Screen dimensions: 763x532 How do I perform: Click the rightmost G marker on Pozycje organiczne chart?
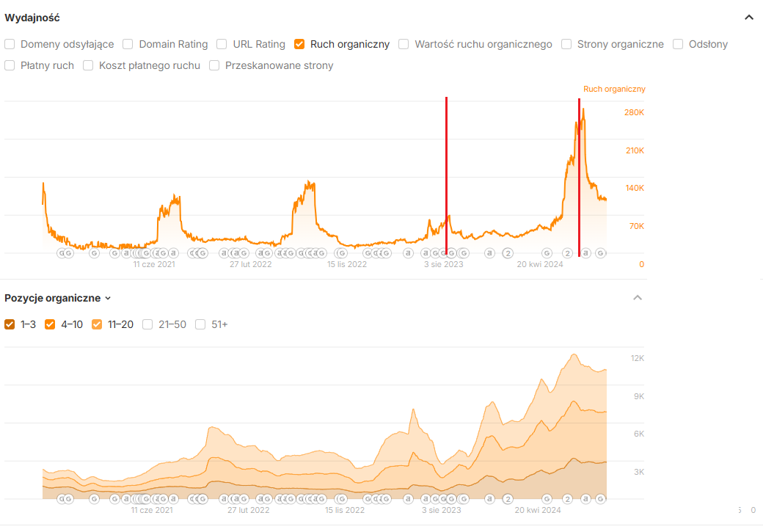pos(600,499)
